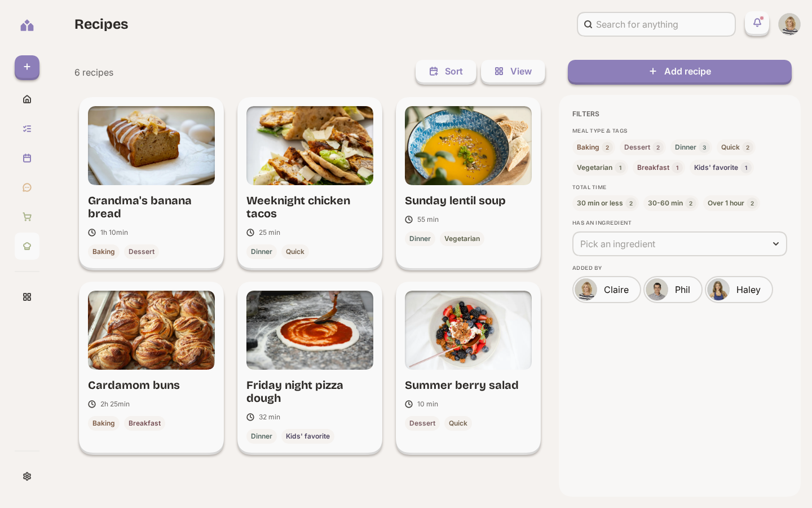Toggle the 30 min or less filter
This screenshot has height=508, width=812.
[605, 203]
